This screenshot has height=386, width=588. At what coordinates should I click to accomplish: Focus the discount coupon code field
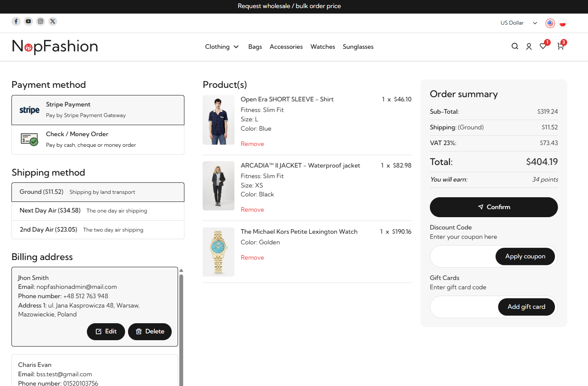coord(463,257)
